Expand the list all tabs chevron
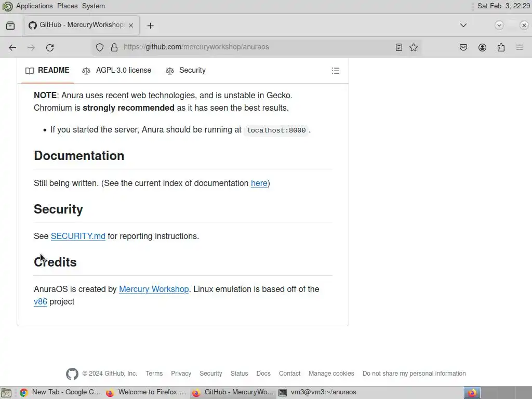Viewport: 532px width, 399px height. pyautogui.click(x=463, y=25)
